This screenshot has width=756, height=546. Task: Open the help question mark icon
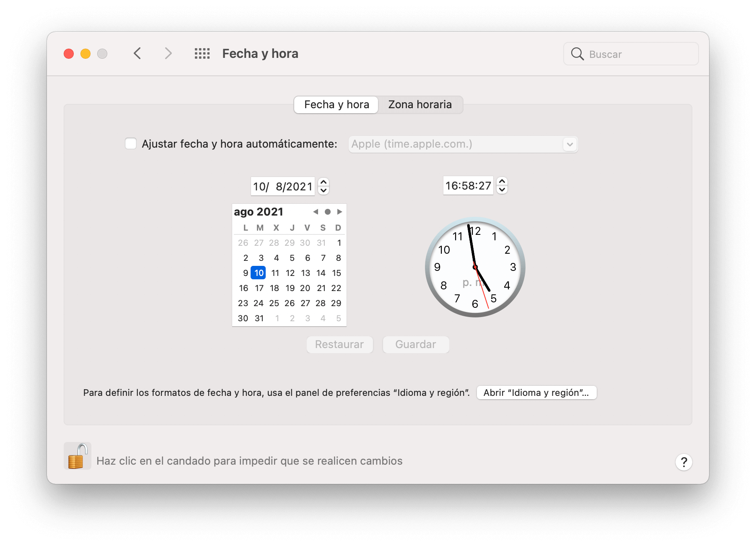(x=684, y=462)
